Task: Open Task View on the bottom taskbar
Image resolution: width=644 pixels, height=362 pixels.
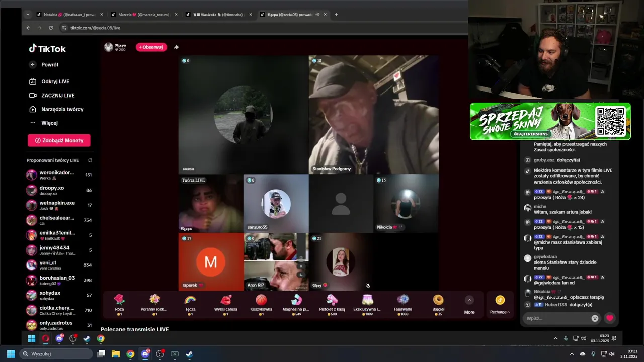Action: point(101,354)
